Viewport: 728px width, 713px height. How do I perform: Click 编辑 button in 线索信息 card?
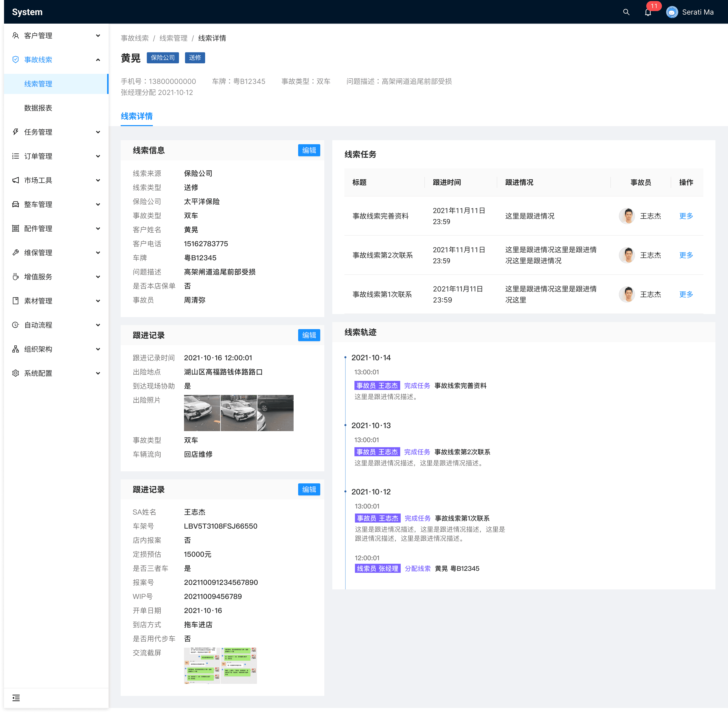click(309, 150)
